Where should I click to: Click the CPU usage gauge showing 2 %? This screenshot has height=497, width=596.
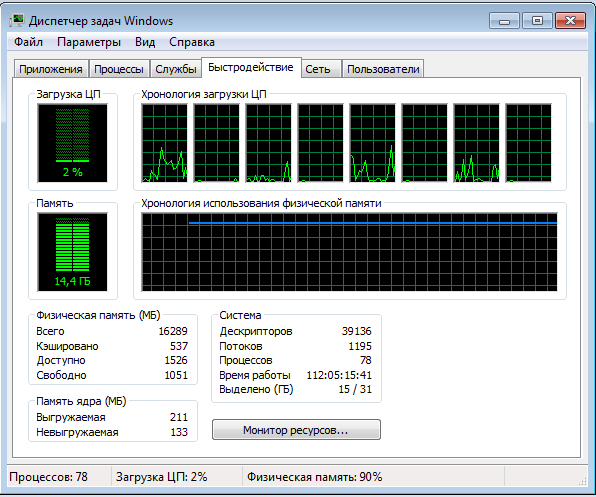(x=72, y=143)
